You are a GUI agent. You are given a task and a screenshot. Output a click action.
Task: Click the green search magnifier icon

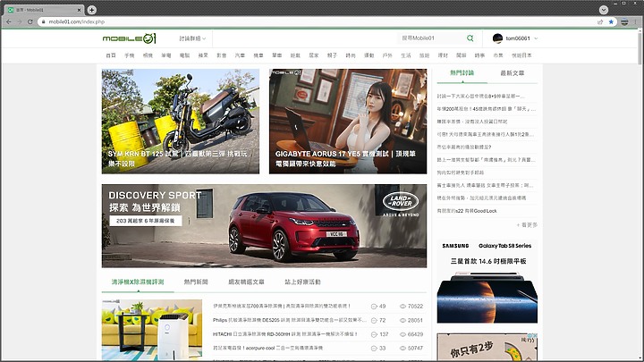[x=470, y=38]
